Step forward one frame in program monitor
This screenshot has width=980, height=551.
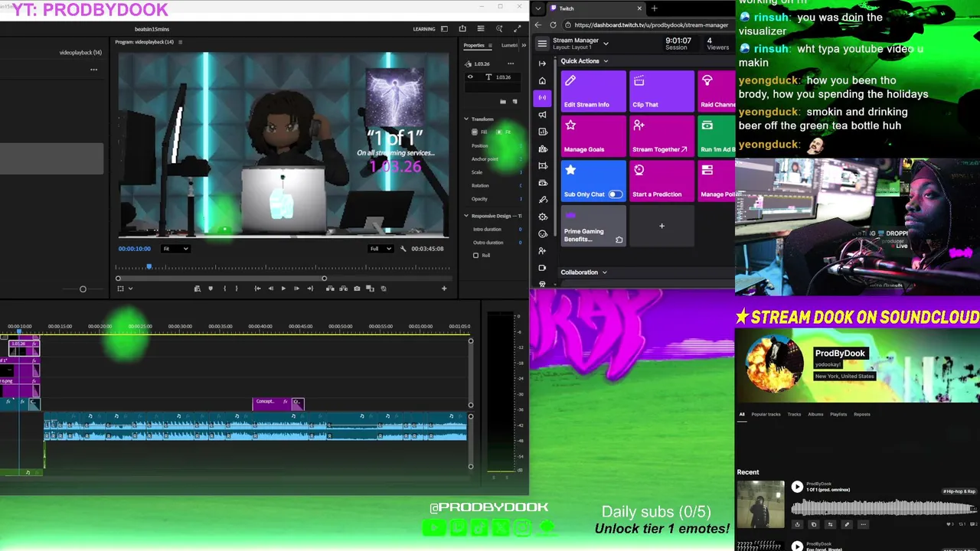pyautogui.click(x=296, y=289)
